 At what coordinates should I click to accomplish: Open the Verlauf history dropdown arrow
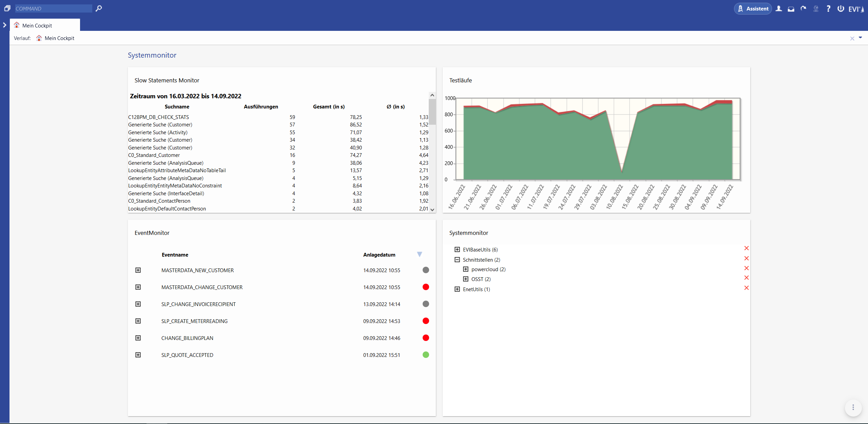861,38
